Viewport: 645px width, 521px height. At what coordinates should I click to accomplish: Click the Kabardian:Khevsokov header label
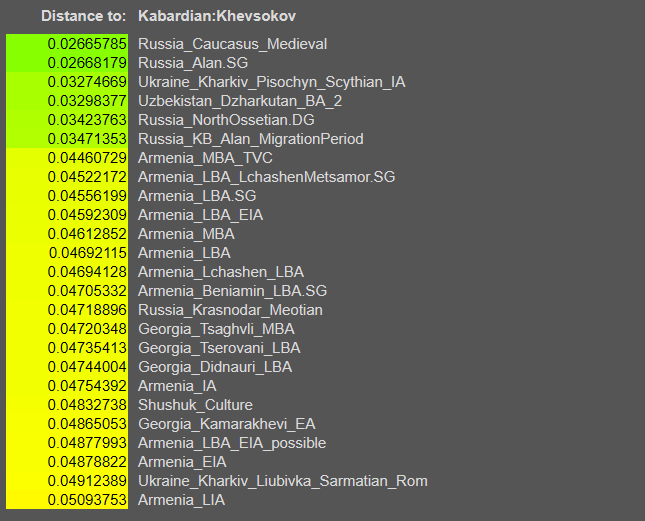[217, 17]
